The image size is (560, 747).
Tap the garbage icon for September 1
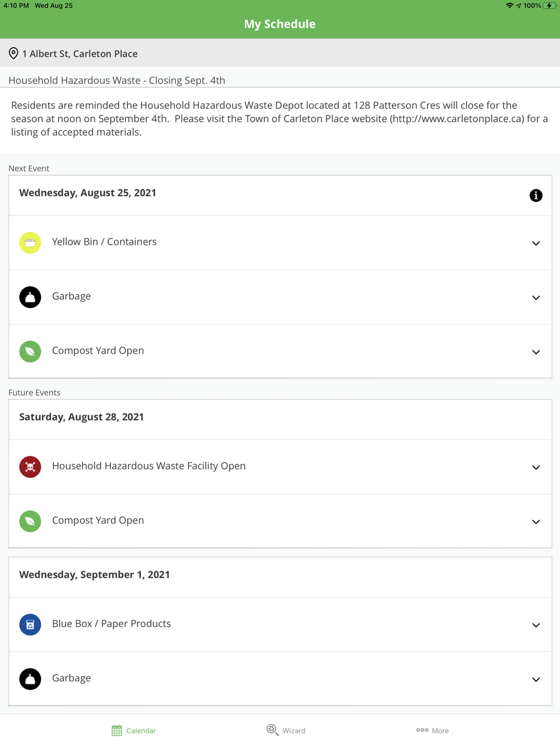click(30, 679)
